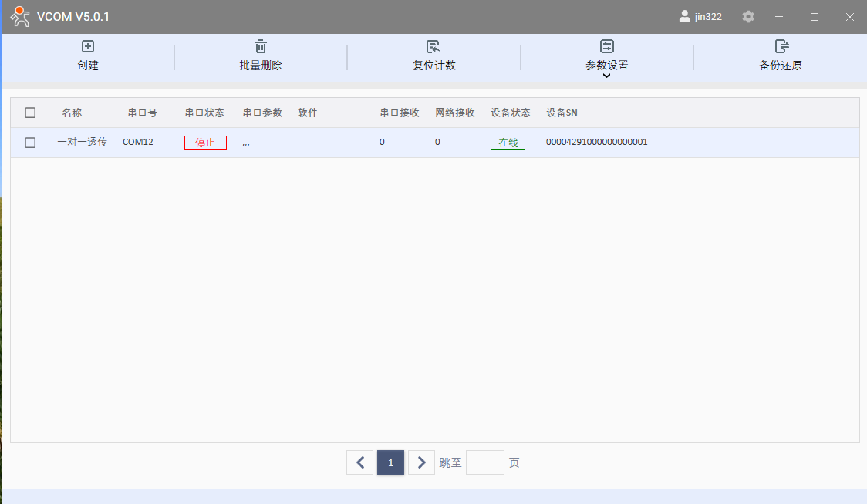
Task: Select page 1 button in pagination
Action: click(x=390, y=462)
